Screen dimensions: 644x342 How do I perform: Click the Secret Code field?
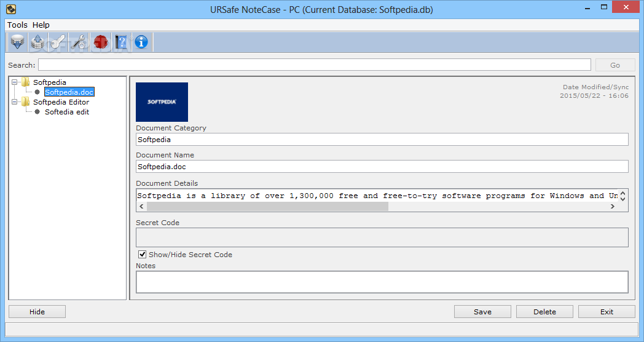click(382, 237)
